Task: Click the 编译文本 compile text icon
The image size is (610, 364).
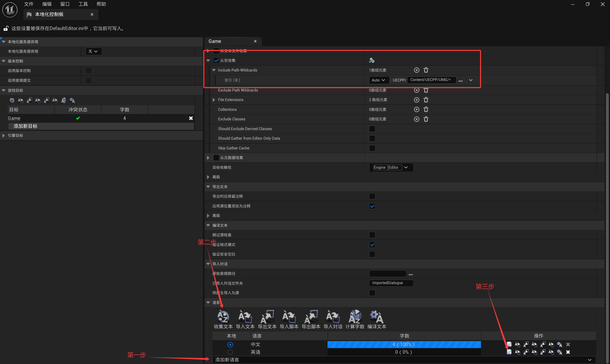Action: (x=376, y=317)
